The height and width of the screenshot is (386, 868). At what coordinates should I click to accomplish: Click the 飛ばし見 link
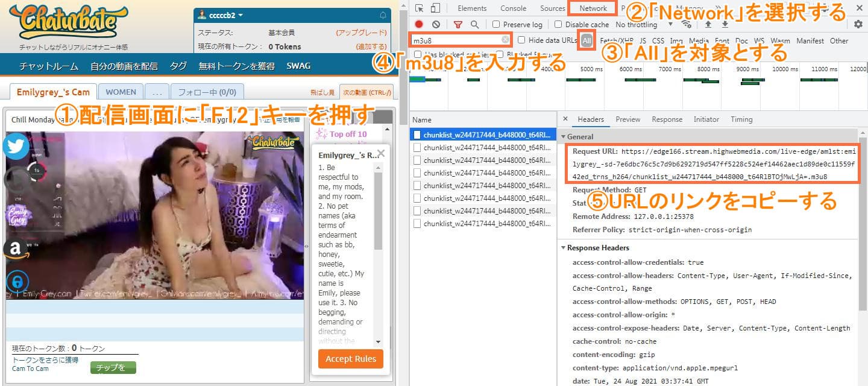(322, 92)
